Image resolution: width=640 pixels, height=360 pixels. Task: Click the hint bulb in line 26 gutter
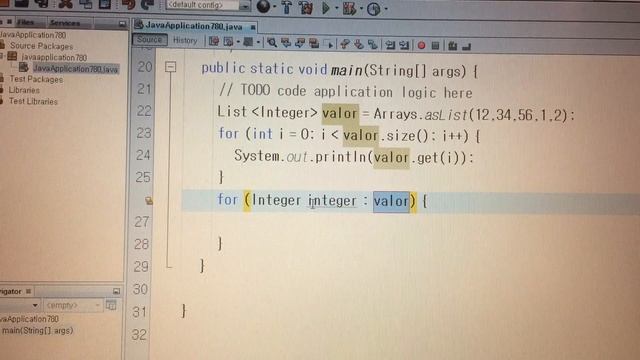click(x=149, y=200)
